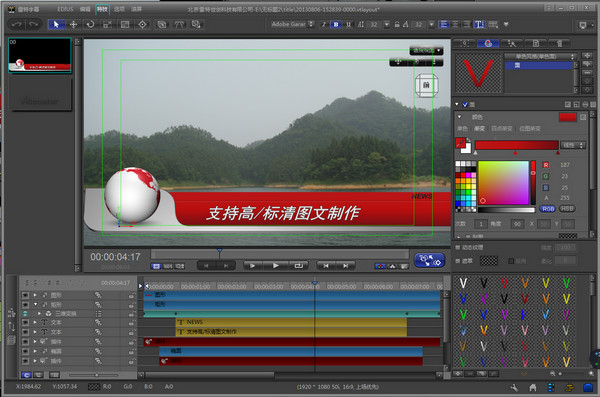Uncheck the face checkbox in properties panel
This screenshot has width=600, height=397.
point(465,105)
